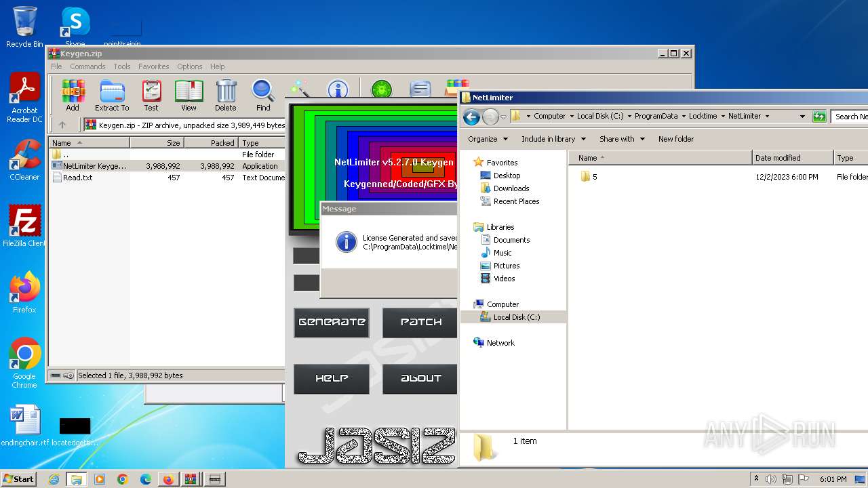Open Help menu in WinRAR
The width and height of the screenshot is (868, 488).
tap(218, 66)
